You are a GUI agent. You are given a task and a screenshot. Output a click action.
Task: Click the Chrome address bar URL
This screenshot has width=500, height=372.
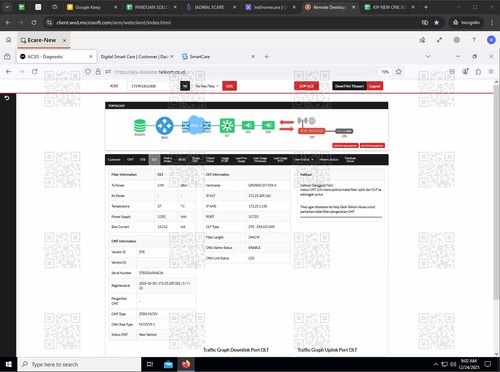113,23
